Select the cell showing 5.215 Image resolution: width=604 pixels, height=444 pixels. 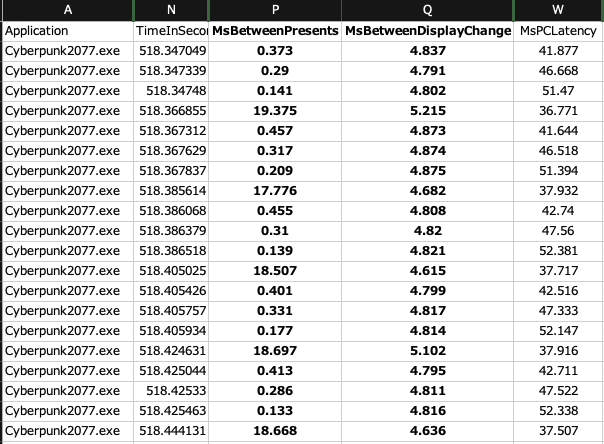point(427,111)
